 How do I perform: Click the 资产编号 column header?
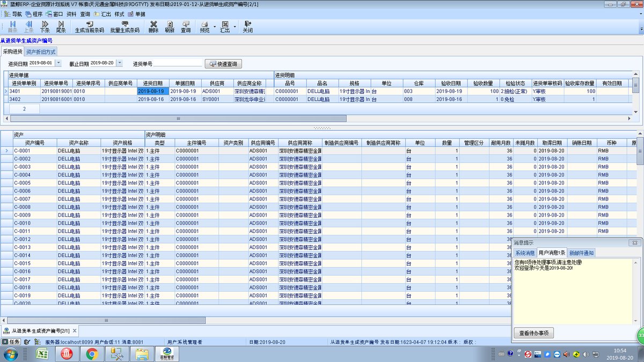tap(35, 143)
